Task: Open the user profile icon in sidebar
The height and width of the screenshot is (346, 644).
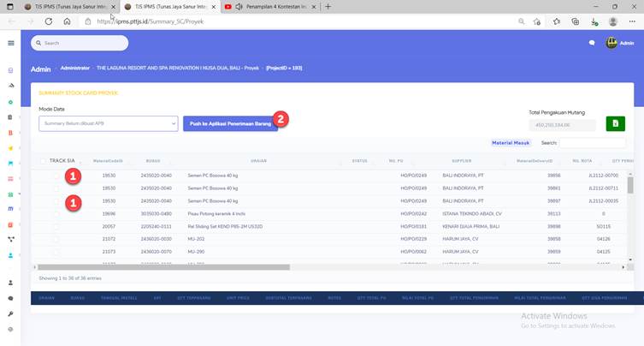Action: tap(10, 283)
